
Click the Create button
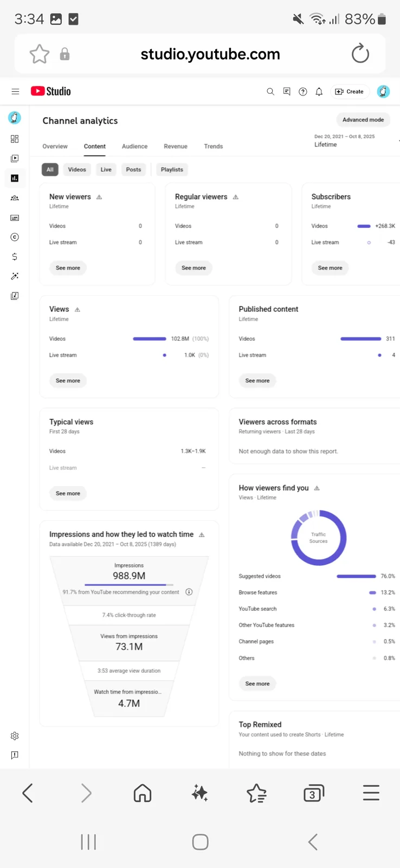(x=350, y=92)
